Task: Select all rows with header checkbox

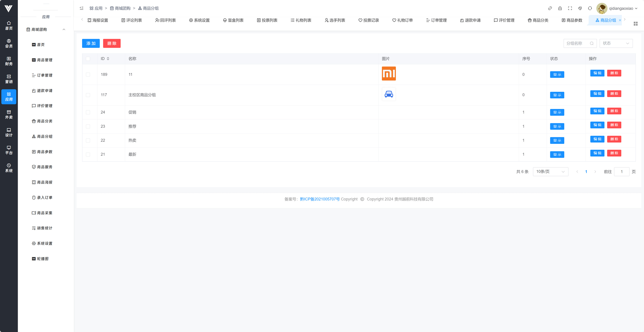Action: pyautogui.click(x=88, y=59)
